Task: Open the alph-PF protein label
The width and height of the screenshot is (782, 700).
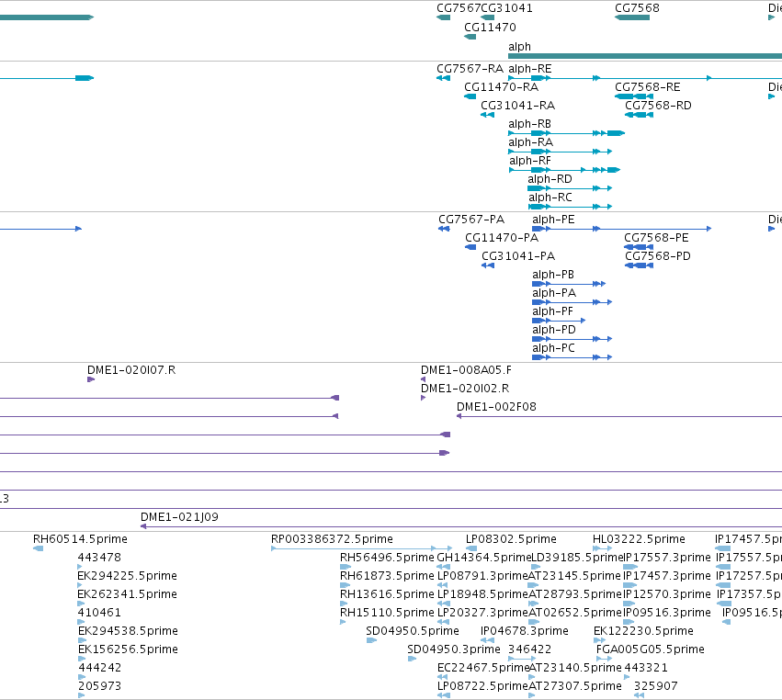Action: pyautogui.click(x=552, y=312)
